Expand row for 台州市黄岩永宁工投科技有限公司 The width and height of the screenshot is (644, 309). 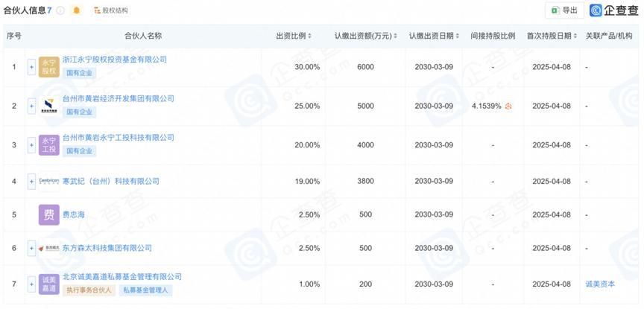tap(31, 145)
